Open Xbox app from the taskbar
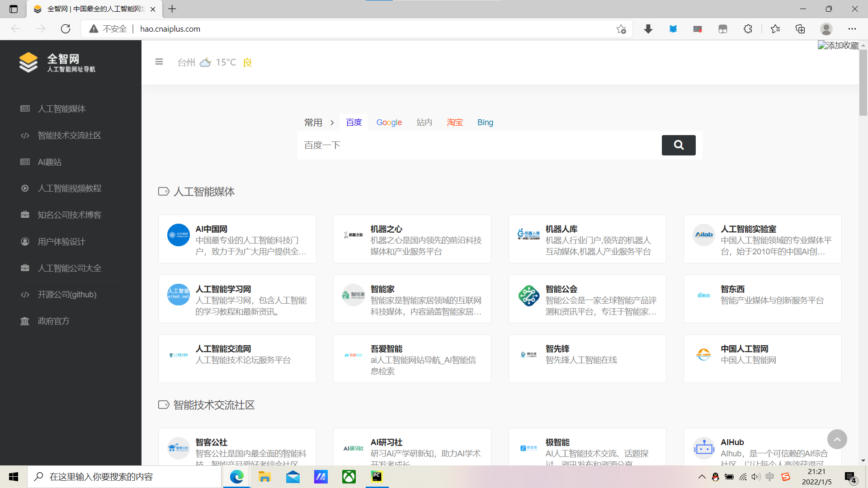This screenshot has width=868, height=488. pyautogui.click(x=349, y=477)
